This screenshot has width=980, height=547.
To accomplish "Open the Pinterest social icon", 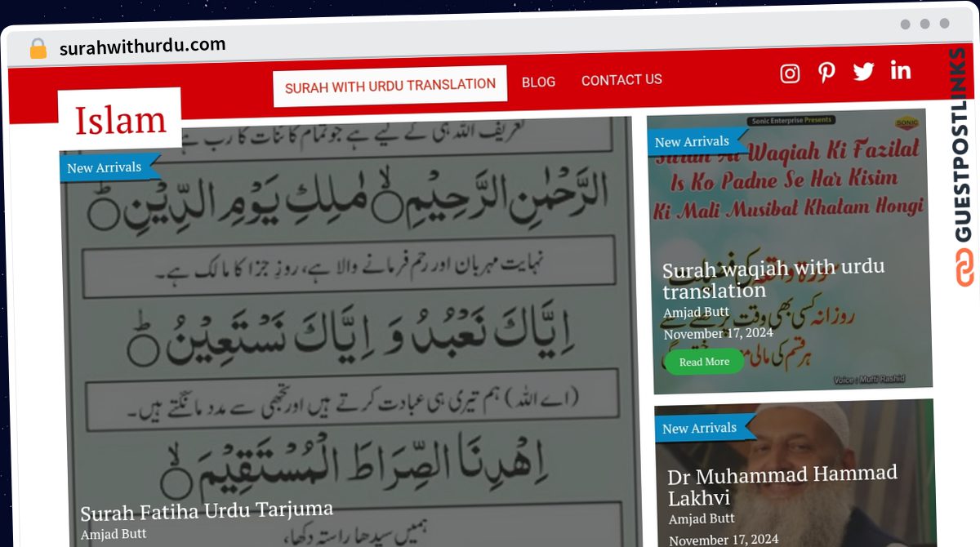I will coord(826,73).
